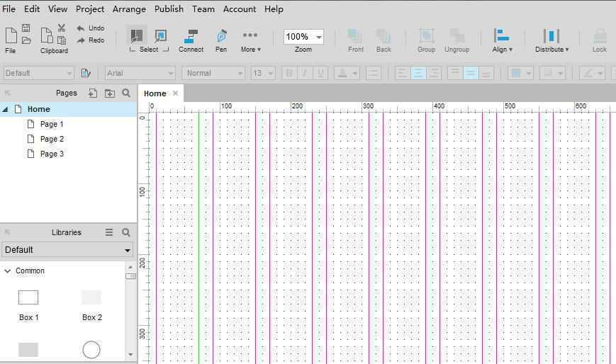This screenshot has height=364, width=616.
Task: Click the Cut scissors icon
Action: click(62, 28)
